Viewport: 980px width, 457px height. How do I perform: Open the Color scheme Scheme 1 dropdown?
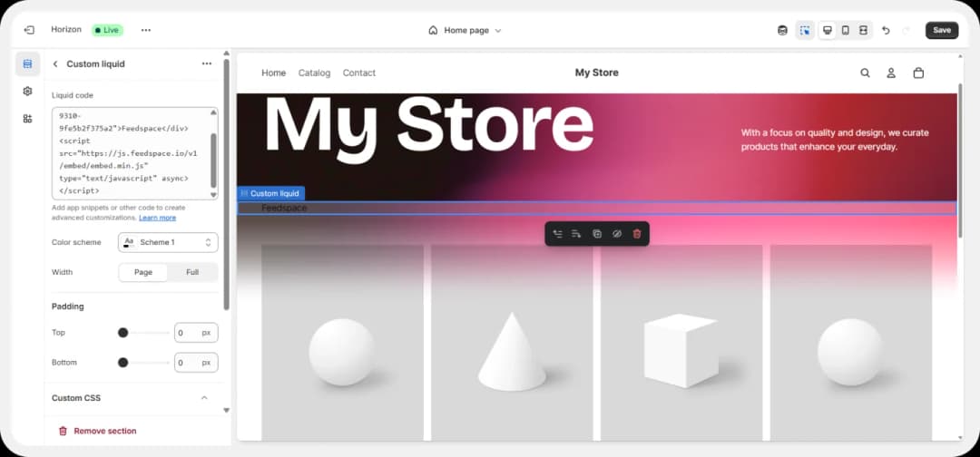pos(168,242)
